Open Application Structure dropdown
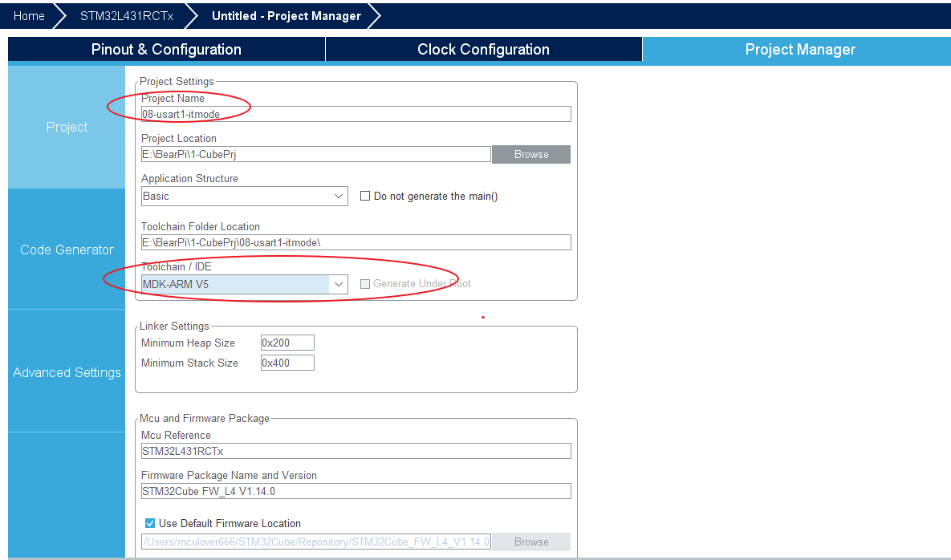The height and width of the screenshot is (560, 951). click(245, 196)
